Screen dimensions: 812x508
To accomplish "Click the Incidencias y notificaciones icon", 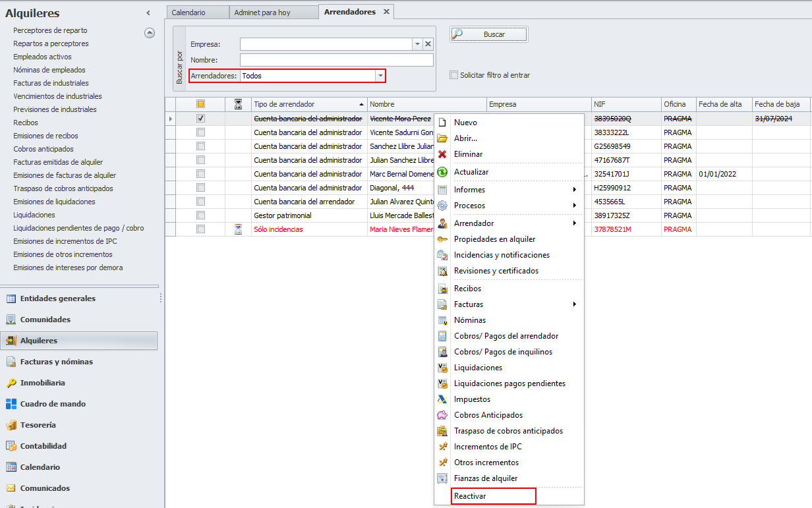I will pos(443,255).
